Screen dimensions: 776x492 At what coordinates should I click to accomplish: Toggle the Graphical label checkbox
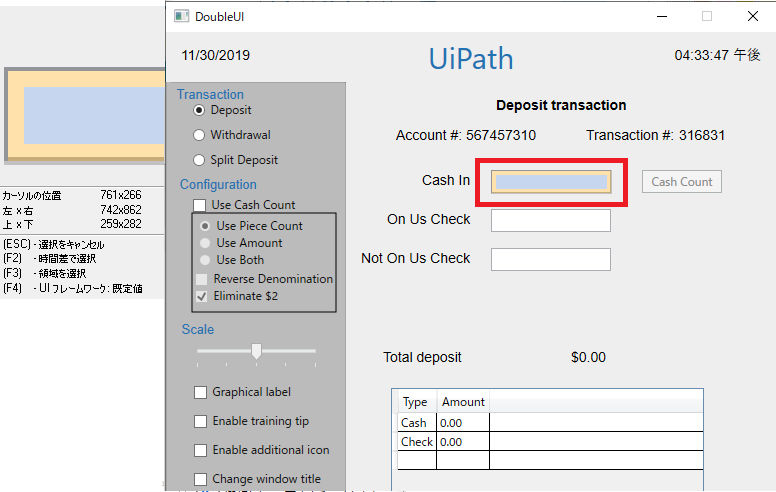pyautogui.click(x=201, y=392)
